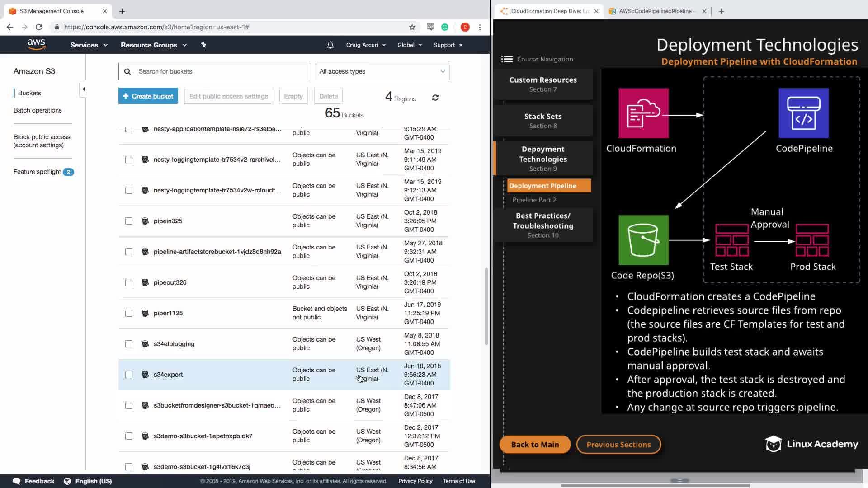This screenshot has width=868, height=488.
Task: Click the pin shortcut icon in AWS navbar
Action: pyautogui.click(x=203, y=45)
